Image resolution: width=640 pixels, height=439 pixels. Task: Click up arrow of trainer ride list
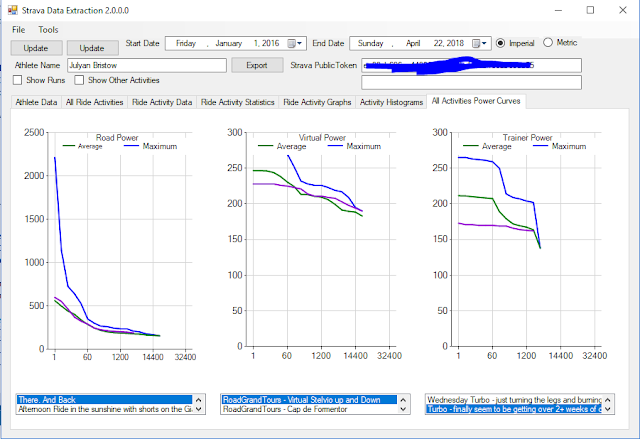(x=608, y=400)
